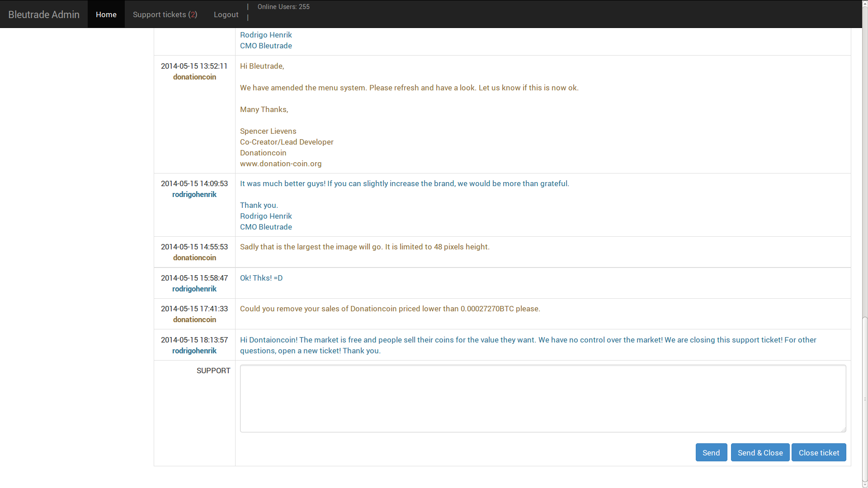Viewport: 868px width, 488px height.
Task: Click 'Many Thanks,' line
Action: [x=264, y=109]
